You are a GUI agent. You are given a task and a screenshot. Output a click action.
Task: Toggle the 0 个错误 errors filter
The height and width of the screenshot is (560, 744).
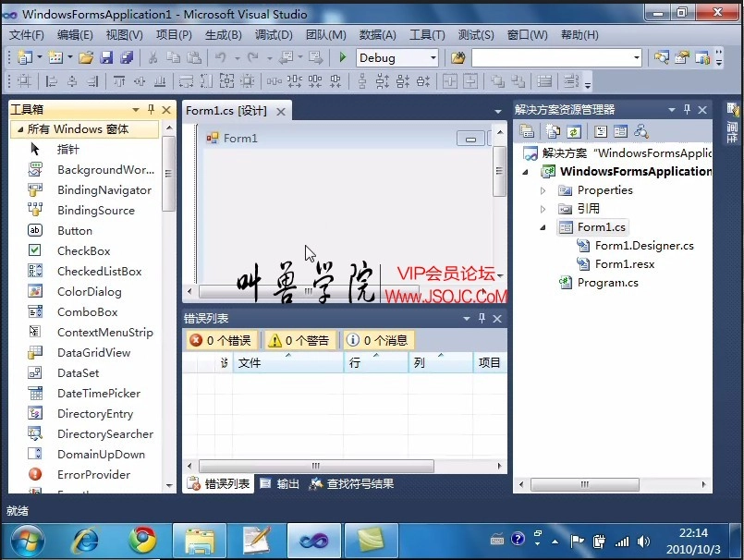(x=221, y=340)
